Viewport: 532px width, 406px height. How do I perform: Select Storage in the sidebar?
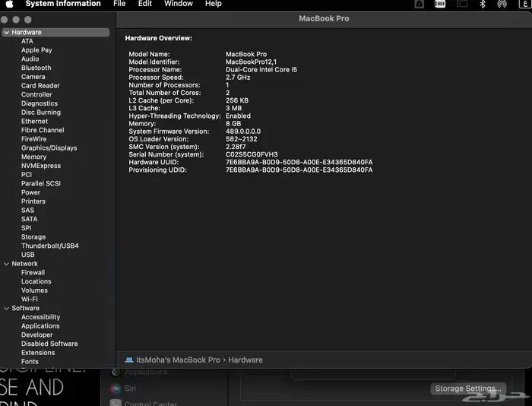33,237
